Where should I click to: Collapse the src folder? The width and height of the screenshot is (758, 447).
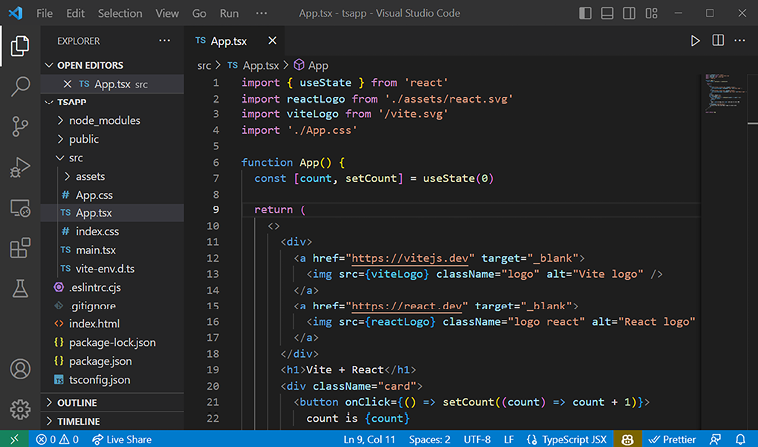76,158
